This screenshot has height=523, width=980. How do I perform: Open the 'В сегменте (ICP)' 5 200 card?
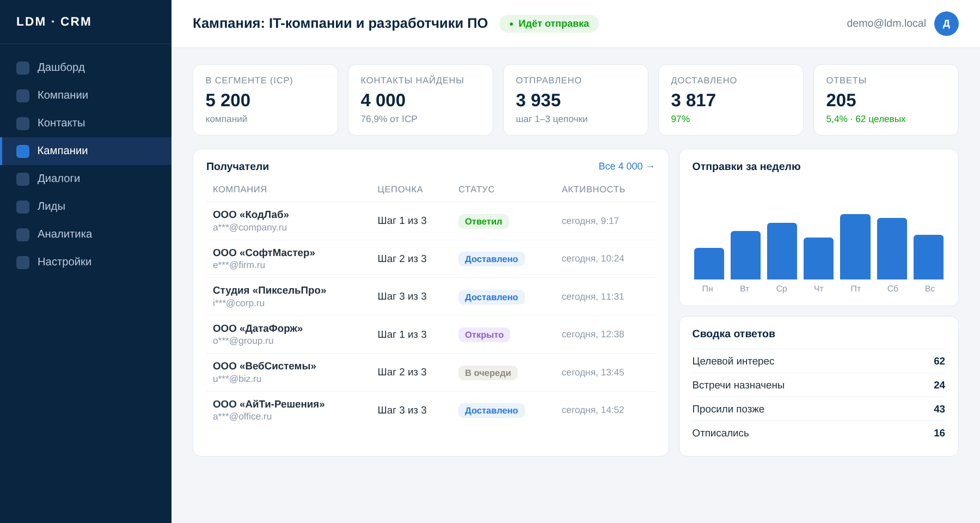[x=265, y=100]
